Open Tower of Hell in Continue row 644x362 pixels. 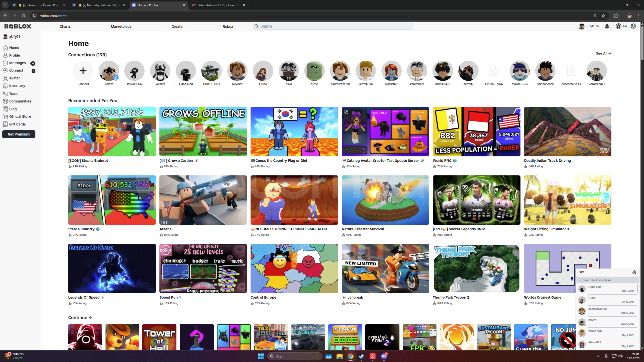tap(159, 337)
